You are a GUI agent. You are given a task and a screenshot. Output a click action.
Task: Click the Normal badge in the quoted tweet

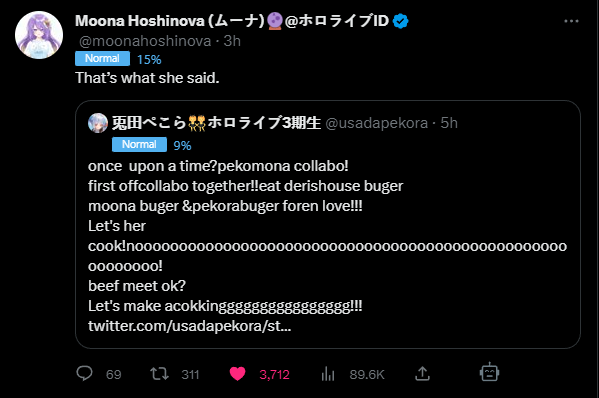[139, 144]
